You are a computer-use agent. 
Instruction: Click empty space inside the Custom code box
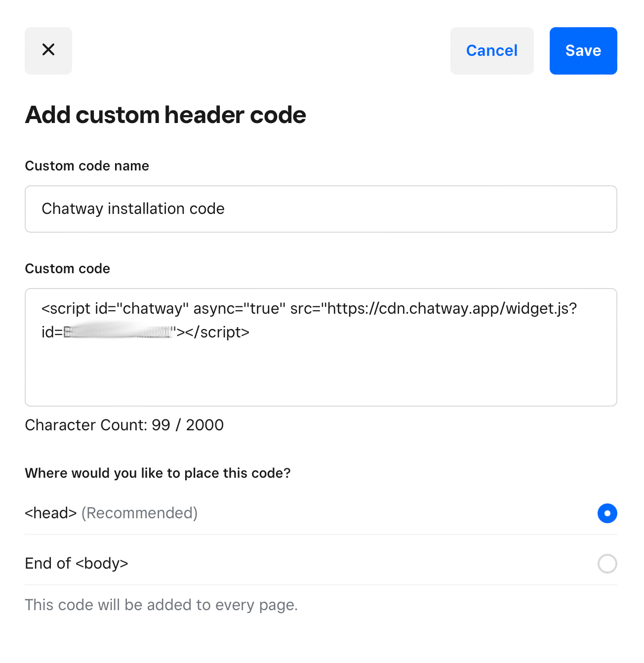pyautogui.click(x=321, y=375)
